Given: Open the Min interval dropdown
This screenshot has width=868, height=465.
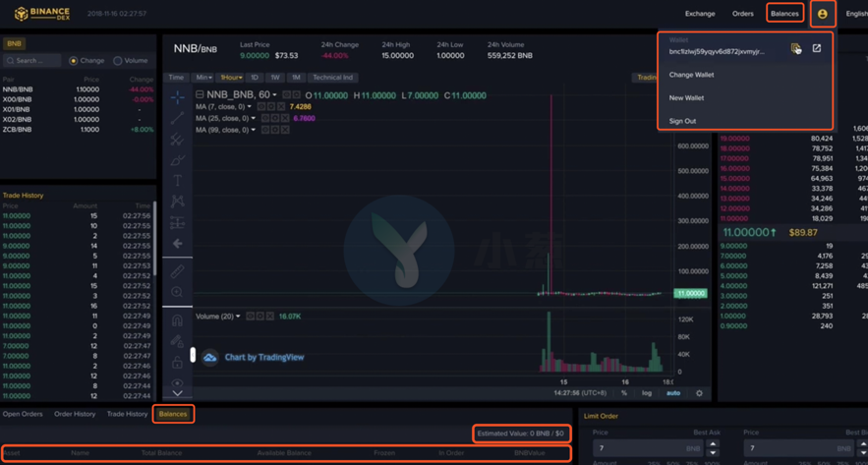Looking at the screenshot, I should [x=203, y=78].
